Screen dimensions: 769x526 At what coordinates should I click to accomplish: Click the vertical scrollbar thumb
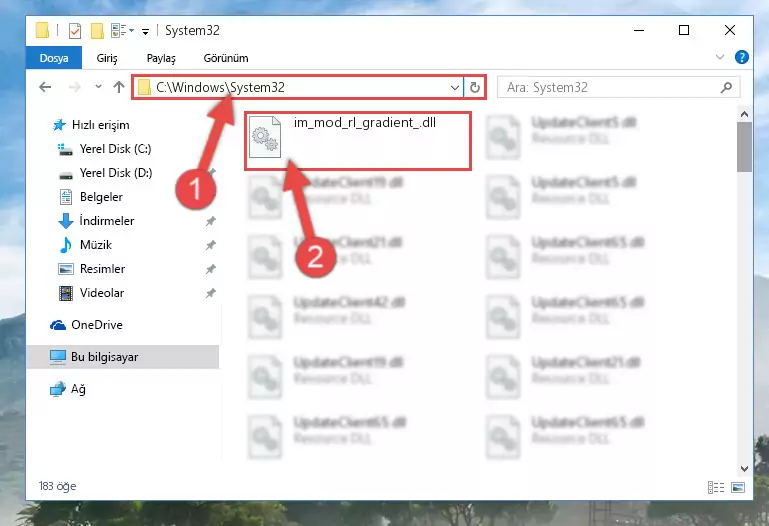coord(744,147)
